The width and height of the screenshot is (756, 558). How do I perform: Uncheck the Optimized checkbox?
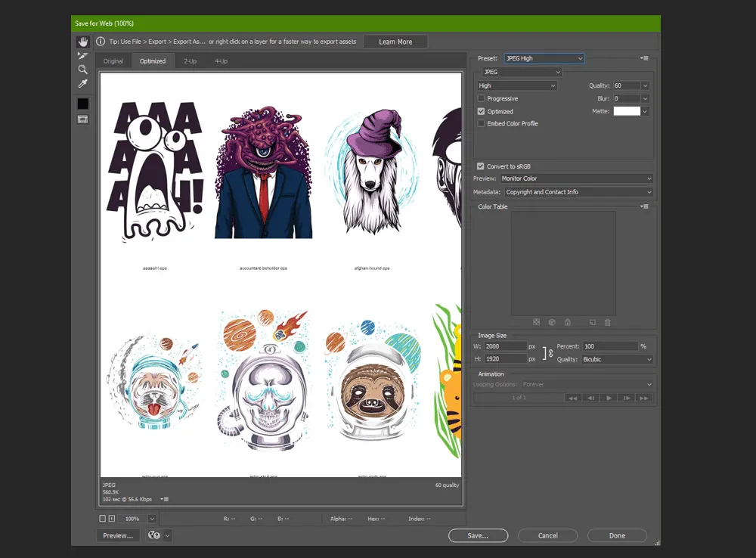(481, 111)
